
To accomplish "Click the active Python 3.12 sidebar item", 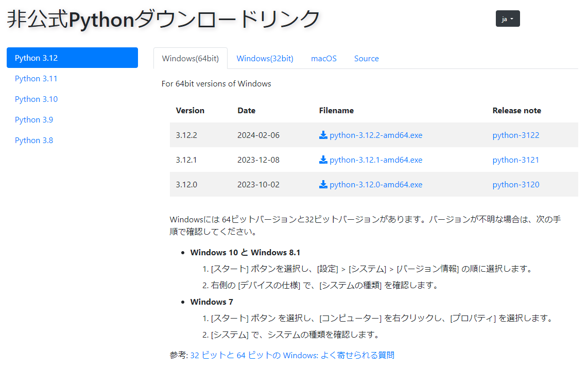I will [x=72, y=58].
